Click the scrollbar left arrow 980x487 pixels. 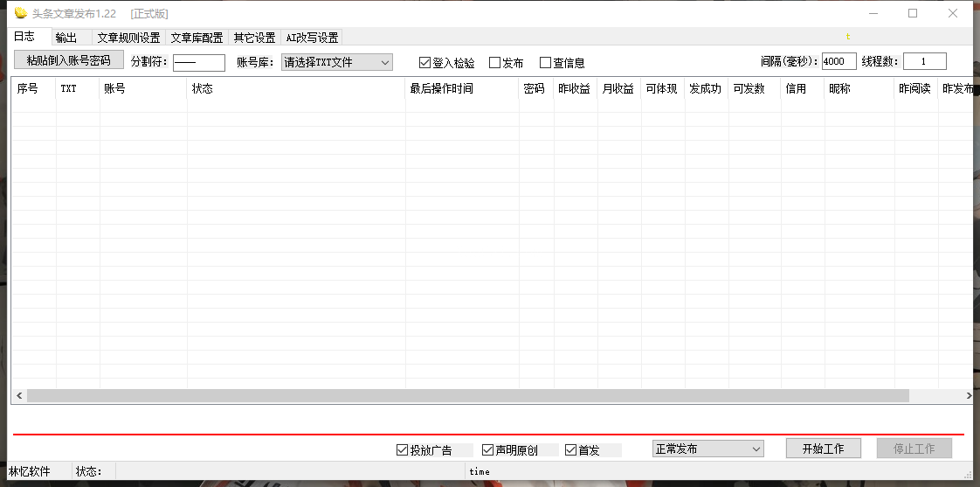[18, 396]
